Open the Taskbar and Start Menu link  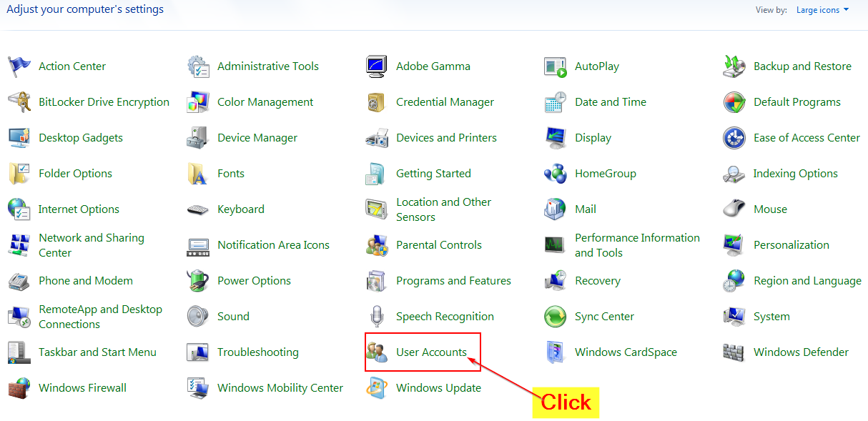click(x=97, y=352)
